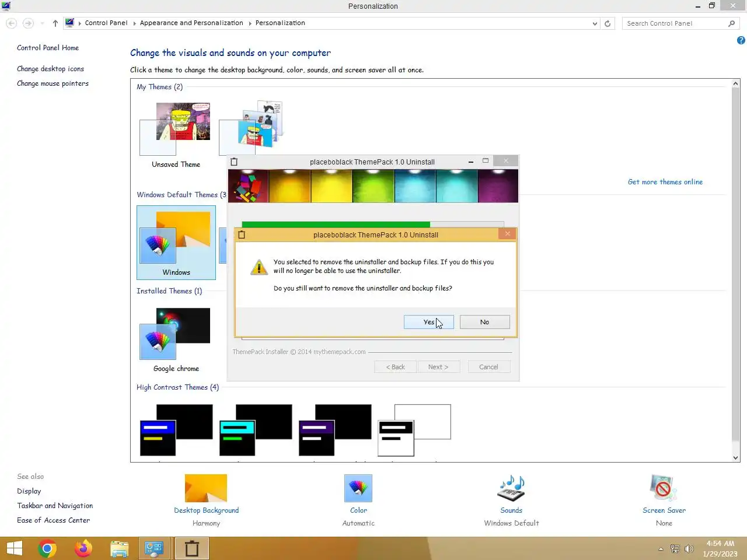Confirm removal with Yes button
Image resolution: width=747 pixels, height=560 pixels.
428,322
